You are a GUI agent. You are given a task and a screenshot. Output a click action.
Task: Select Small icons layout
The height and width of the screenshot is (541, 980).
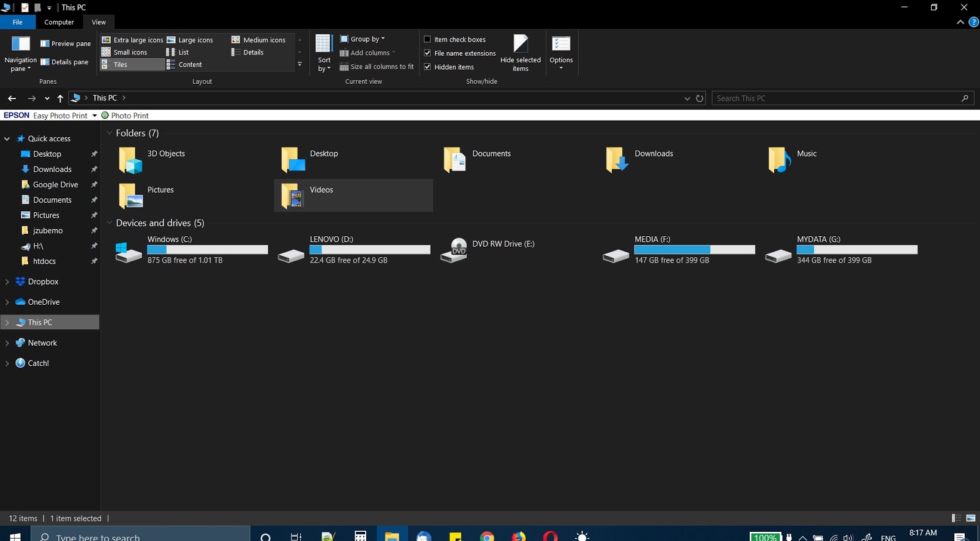click(124, 52)
